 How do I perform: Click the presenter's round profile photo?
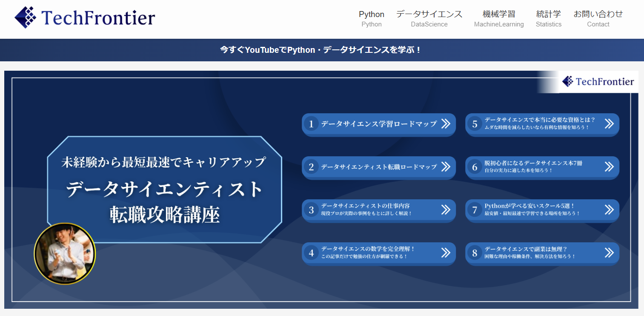pyautogui.click(x=65, y=254)
